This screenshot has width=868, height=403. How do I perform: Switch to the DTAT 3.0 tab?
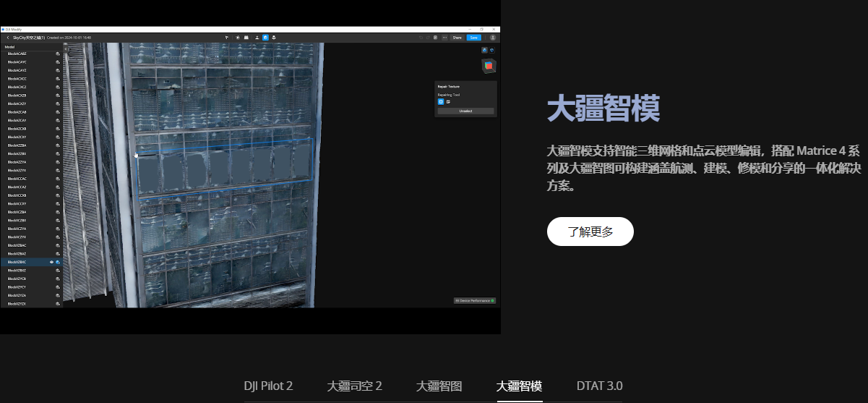click(599, 386)
